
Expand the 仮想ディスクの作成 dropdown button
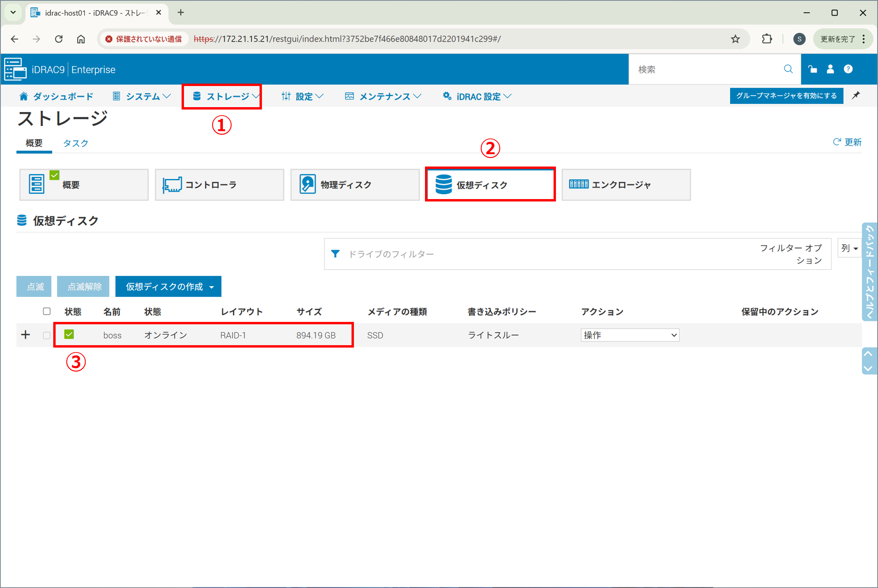pos(169,287)
